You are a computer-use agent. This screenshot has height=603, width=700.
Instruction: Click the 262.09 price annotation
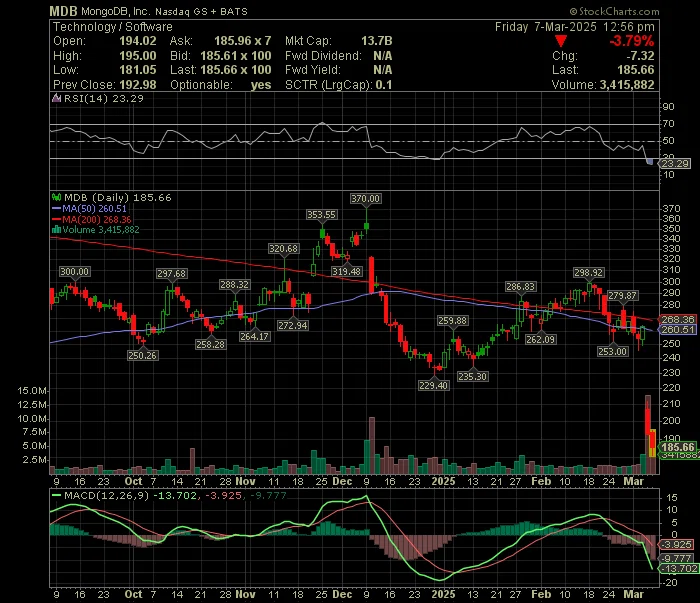540,339
